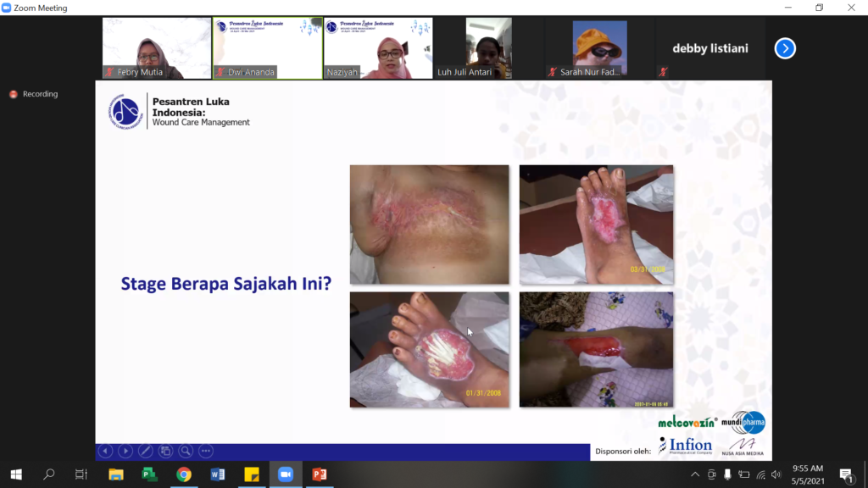868x488 pixels.
Task: Launch Google Chrome from the taskbar
Action: (x=183, y=474)
